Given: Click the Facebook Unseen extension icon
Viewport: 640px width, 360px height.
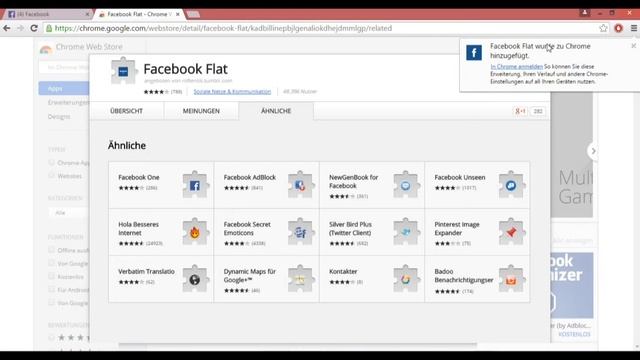Looking at the screenshot, I should tap(511, 185).
